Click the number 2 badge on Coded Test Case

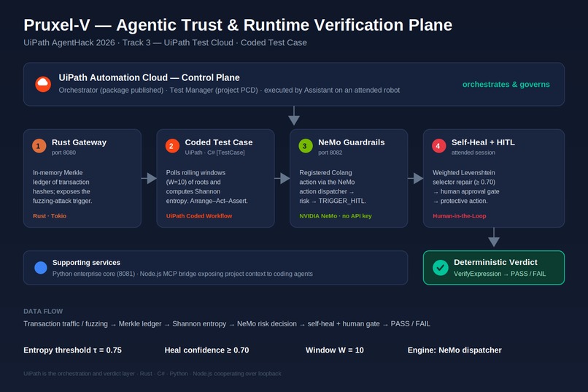(x=172, y=146)
